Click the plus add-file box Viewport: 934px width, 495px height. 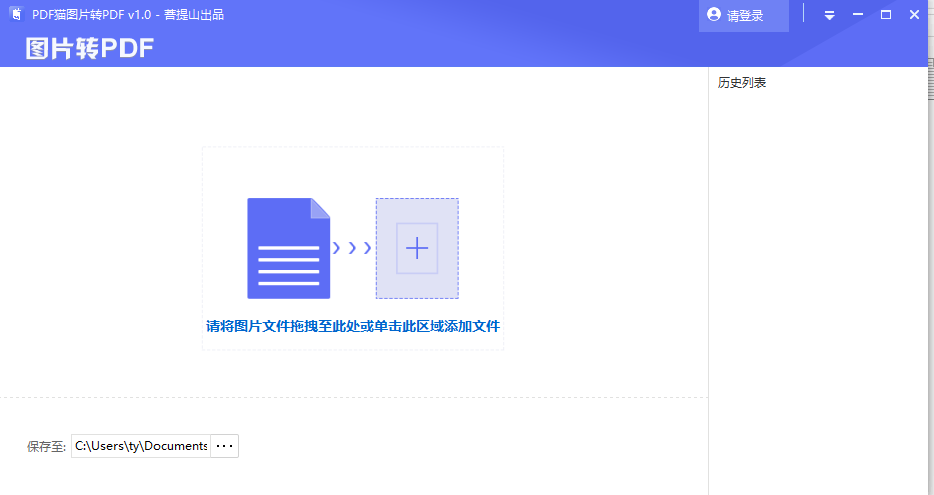(x=417, y=248)
